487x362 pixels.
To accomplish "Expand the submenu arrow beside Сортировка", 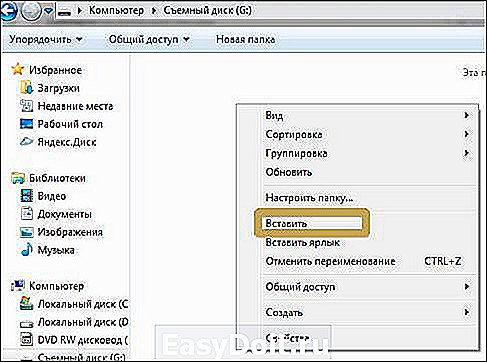I will [466, 134].
